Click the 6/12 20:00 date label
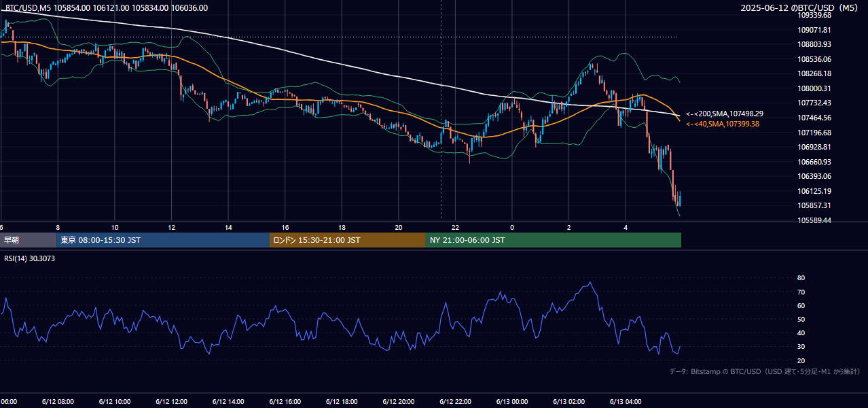This screenshot has width=868, height=408. (x=398, y=401)
